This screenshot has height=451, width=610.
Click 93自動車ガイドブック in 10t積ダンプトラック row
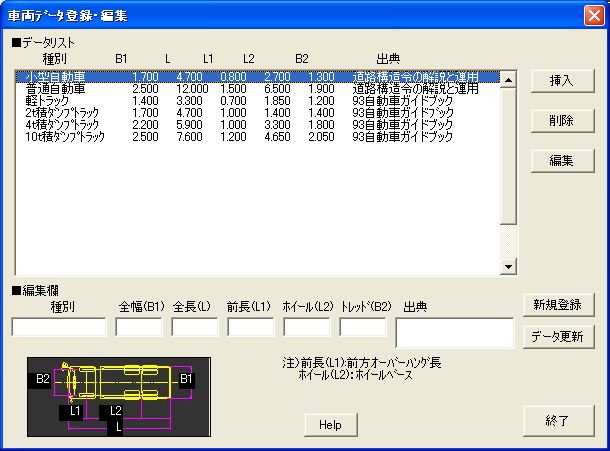pyautogui.click(x=403, y=137)
